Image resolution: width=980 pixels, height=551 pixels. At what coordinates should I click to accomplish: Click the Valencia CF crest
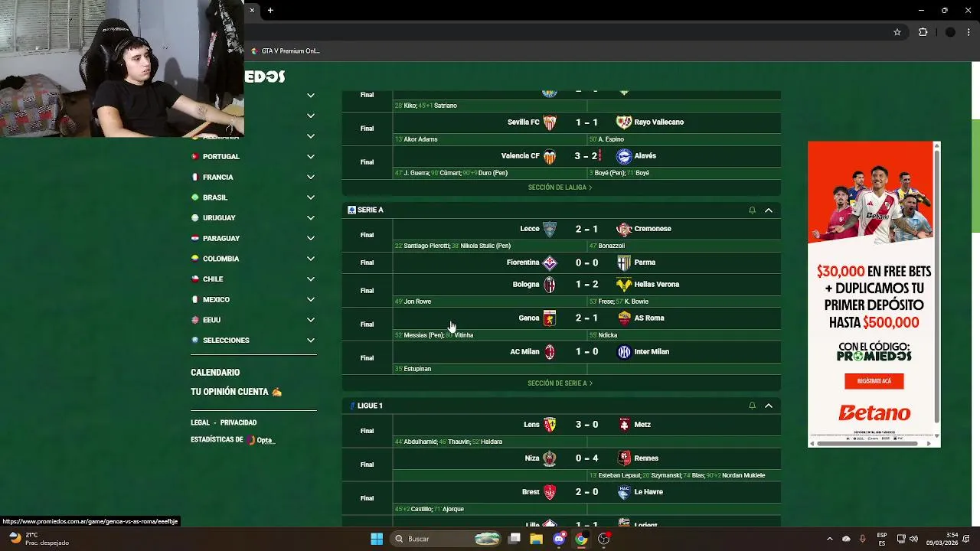tap(550, 156)
